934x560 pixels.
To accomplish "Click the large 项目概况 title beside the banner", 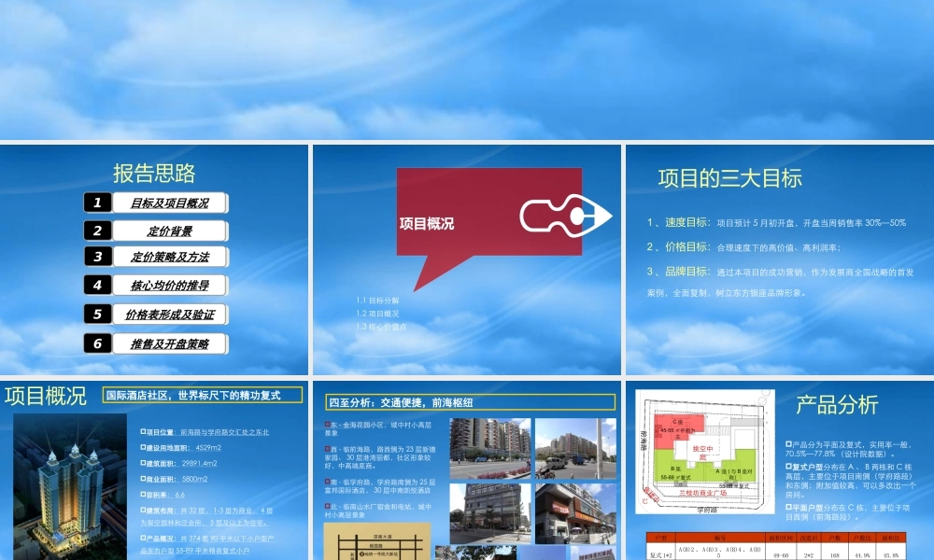I will pyautogui.click(x=45, y=396).
